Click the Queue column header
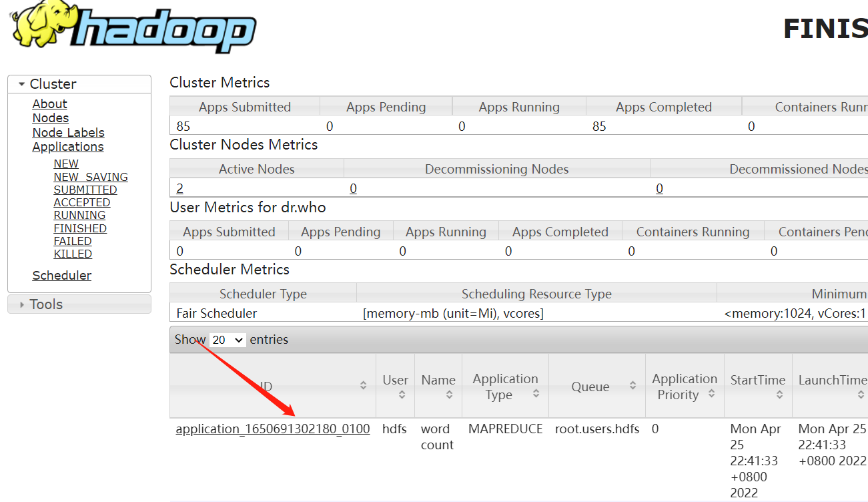The height and width of the screenshot is (502, 868). click(x=597, y=386)
